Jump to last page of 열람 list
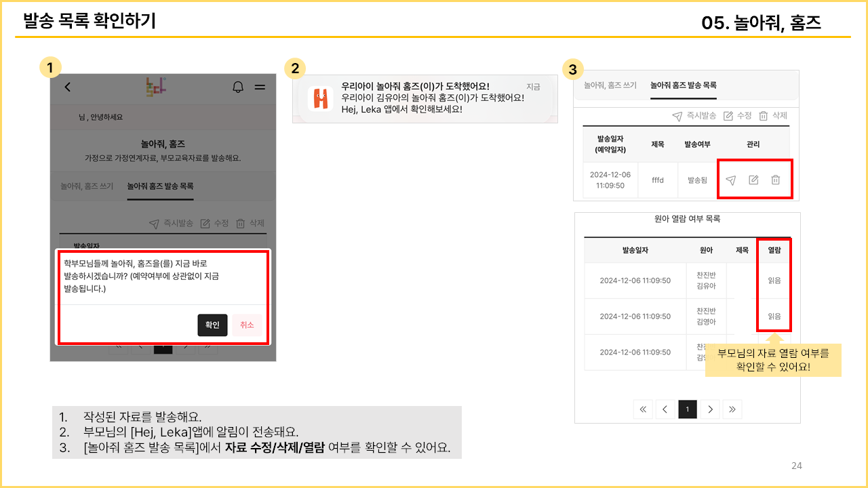Viewport: 868px width, 488px height. click(x=732, y=409)
